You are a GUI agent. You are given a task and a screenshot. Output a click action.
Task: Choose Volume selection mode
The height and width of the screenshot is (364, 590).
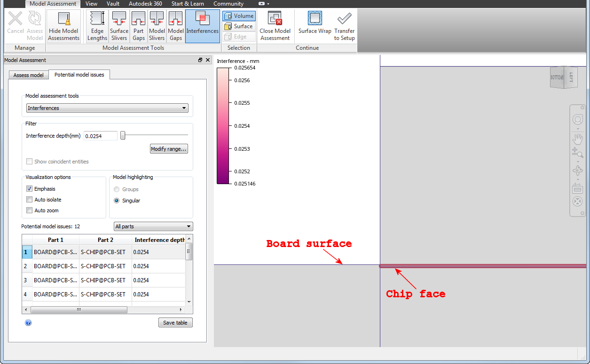[239, 16]
